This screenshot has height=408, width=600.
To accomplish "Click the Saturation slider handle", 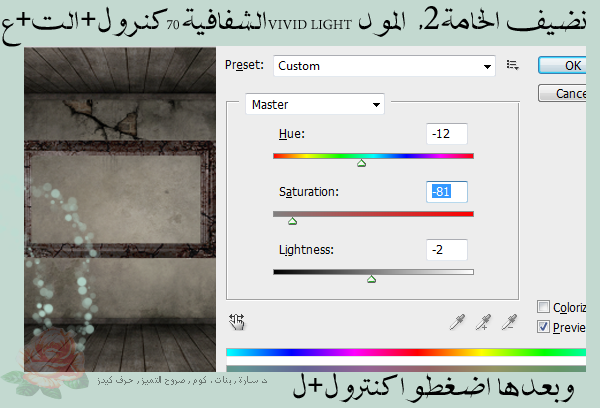I will [292, 221].
